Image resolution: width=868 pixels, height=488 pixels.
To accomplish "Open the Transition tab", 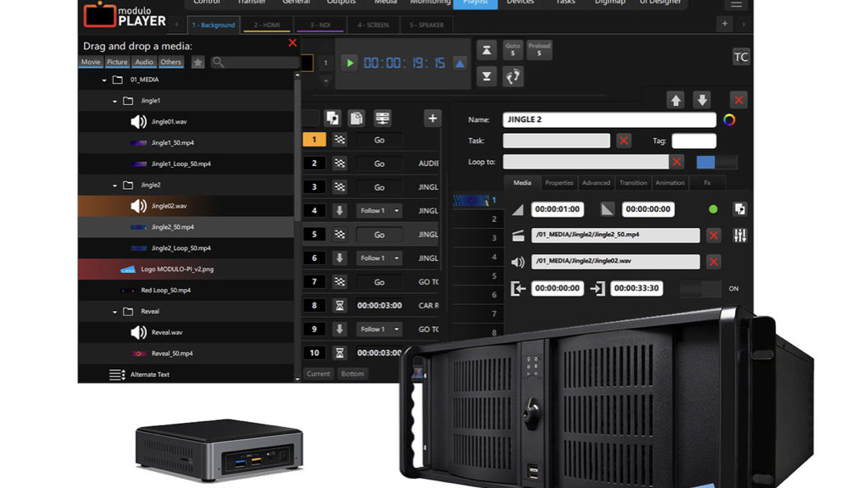I will coord(632,183).
